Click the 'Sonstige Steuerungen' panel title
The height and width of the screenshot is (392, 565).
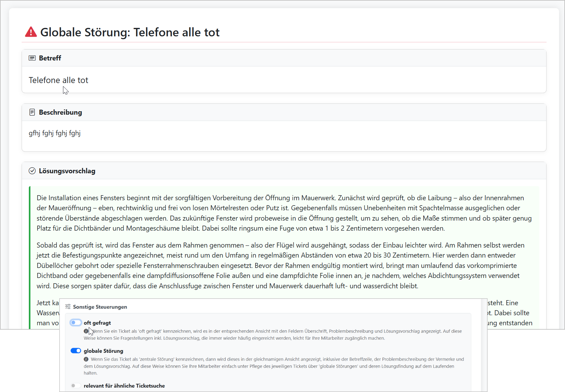100,306
